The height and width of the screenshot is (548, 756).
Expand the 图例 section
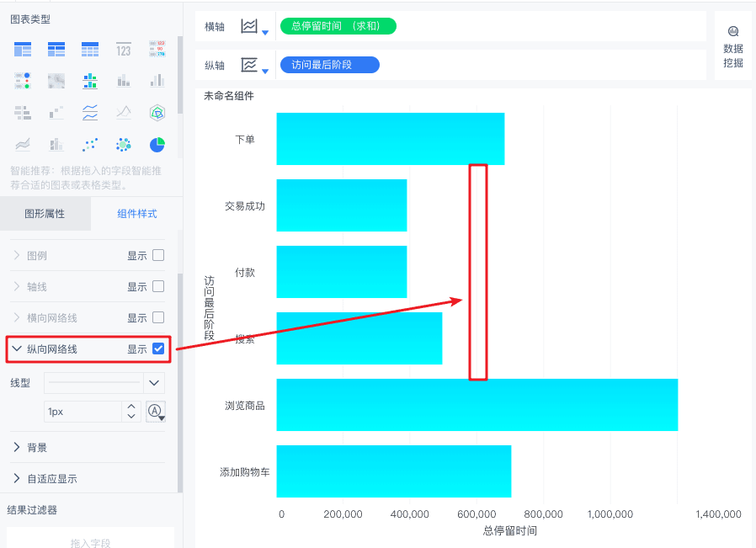click(x=17, y=255)
